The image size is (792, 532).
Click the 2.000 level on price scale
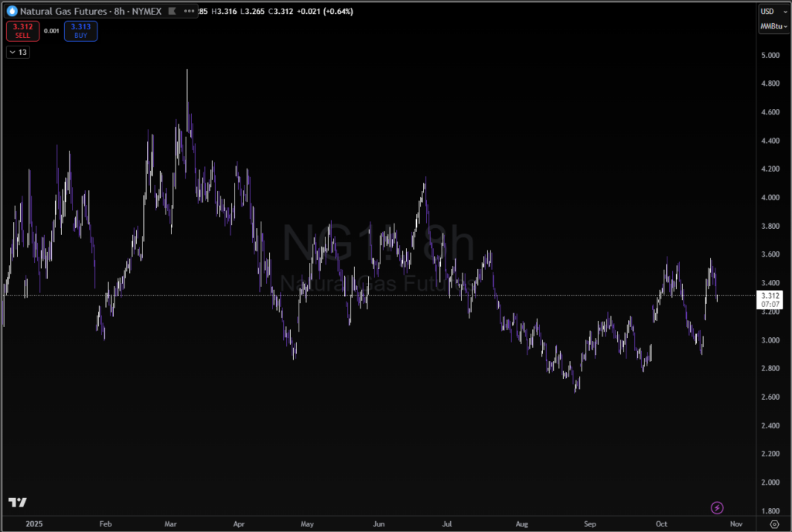(770, 483)
